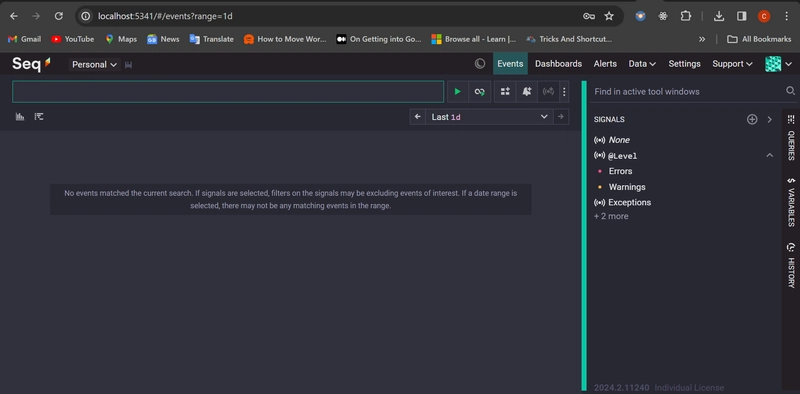Toggle the event detail list icon
Screen dimensions: 800x394
pyautogui.click(x=39, y=117)
